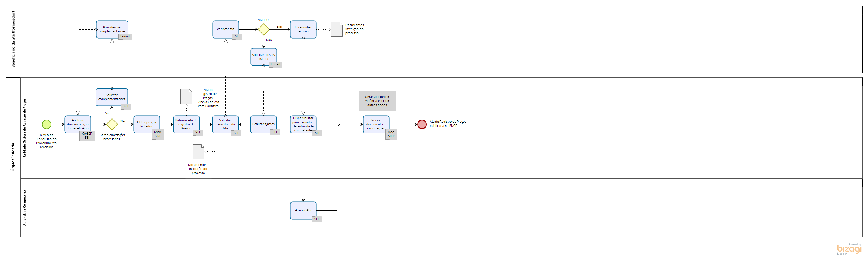
Task: Select the 'Solicitar ajustes na ata' task
Action: [264, 56]
